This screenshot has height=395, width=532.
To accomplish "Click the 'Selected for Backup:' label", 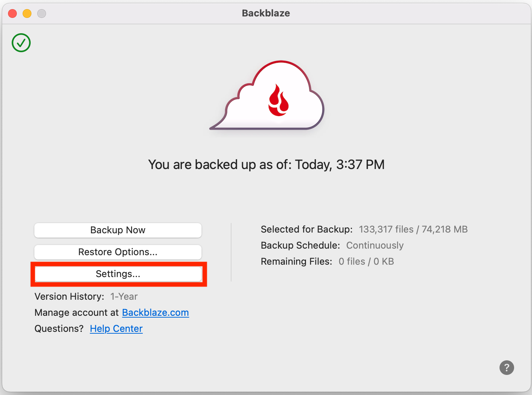I will (x=307, y=229).
